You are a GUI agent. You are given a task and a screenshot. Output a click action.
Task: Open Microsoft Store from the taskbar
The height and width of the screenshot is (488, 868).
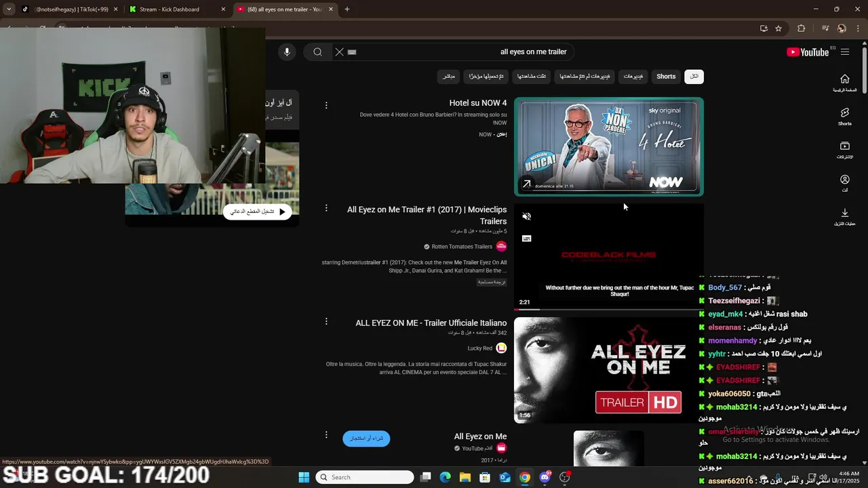[x=485, y=477]
